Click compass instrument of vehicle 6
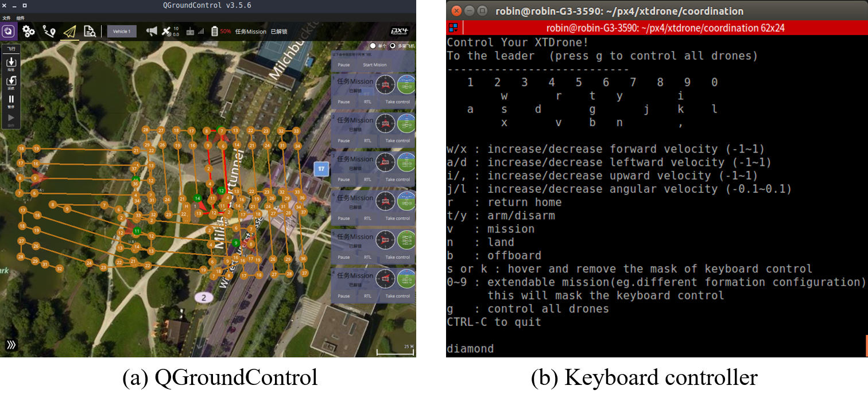868x405 pixels. point(385,201)
